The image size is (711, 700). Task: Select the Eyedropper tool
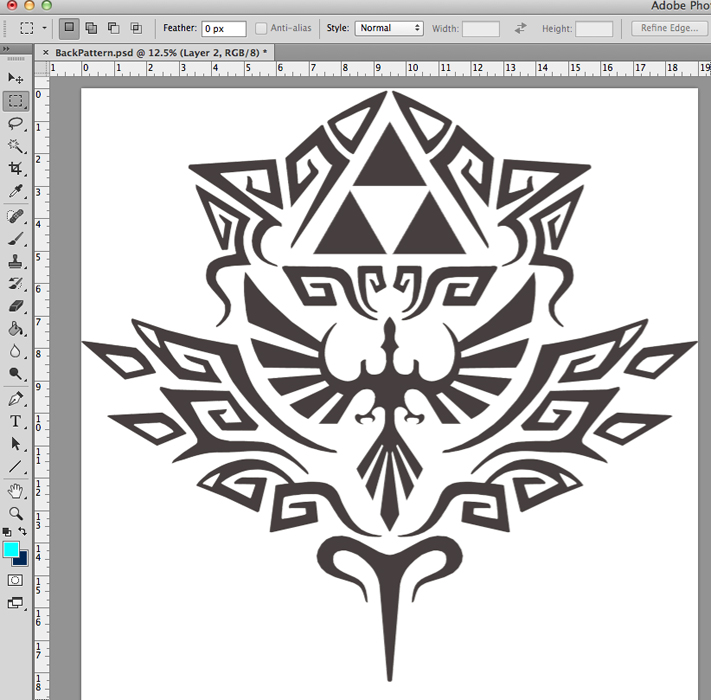15,191
